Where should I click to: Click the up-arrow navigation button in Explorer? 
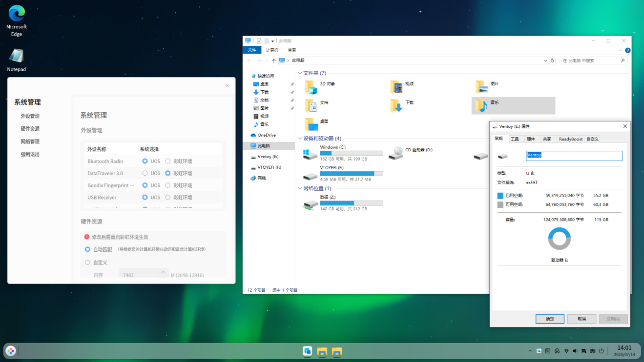tap(273, 60)
